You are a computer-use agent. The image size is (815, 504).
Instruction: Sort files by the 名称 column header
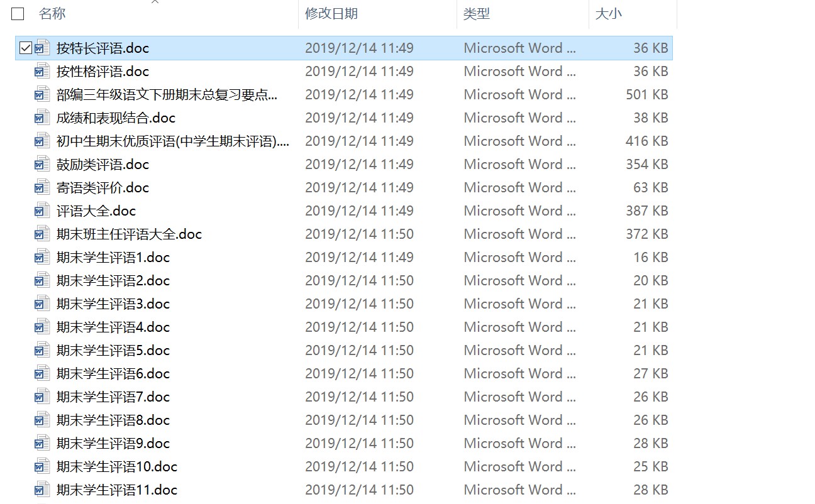[x=52, y=14]
